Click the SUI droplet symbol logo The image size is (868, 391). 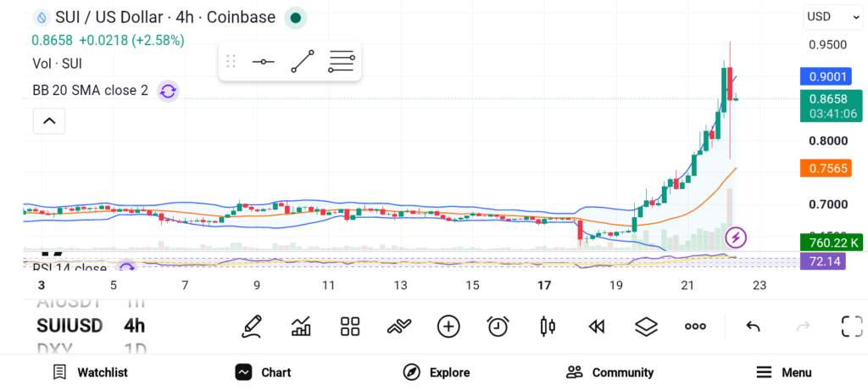click(x=42, y=18)
